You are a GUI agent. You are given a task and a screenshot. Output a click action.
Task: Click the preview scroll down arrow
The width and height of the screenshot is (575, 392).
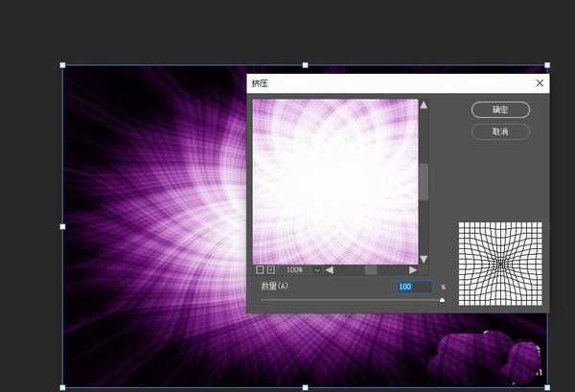pyautogui.click(x=424, y=259)
